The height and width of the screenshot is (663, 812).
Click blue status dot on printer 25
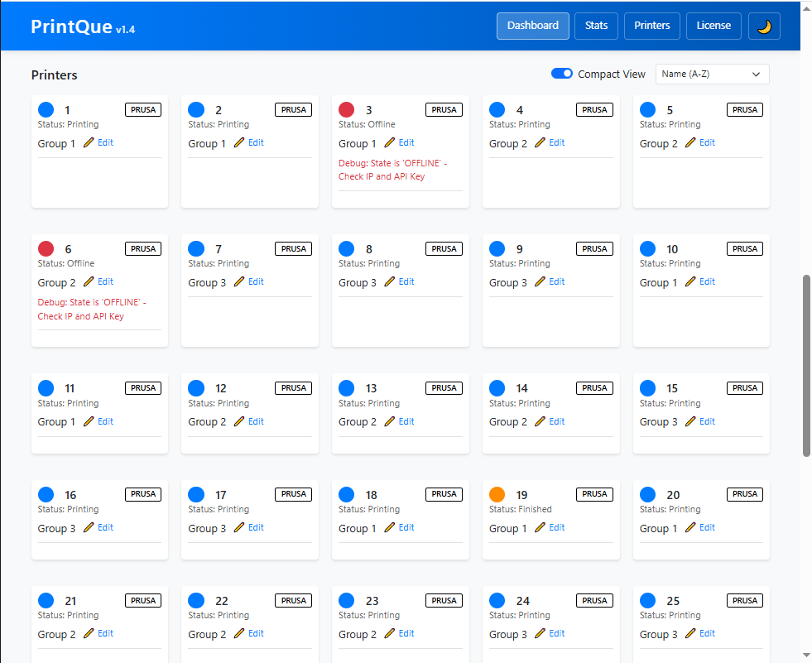[647, 600]
